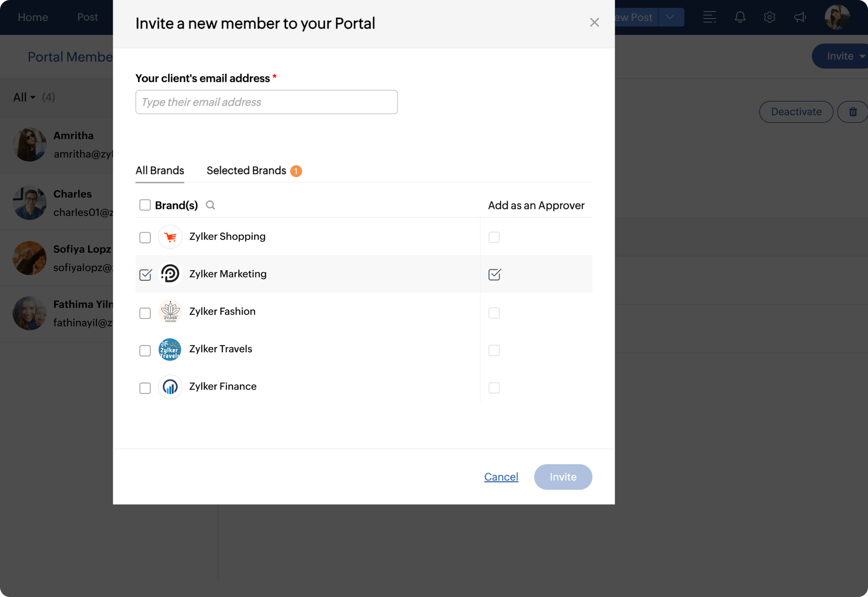
Task: Click the client's email address field
Action: [266, 102]
